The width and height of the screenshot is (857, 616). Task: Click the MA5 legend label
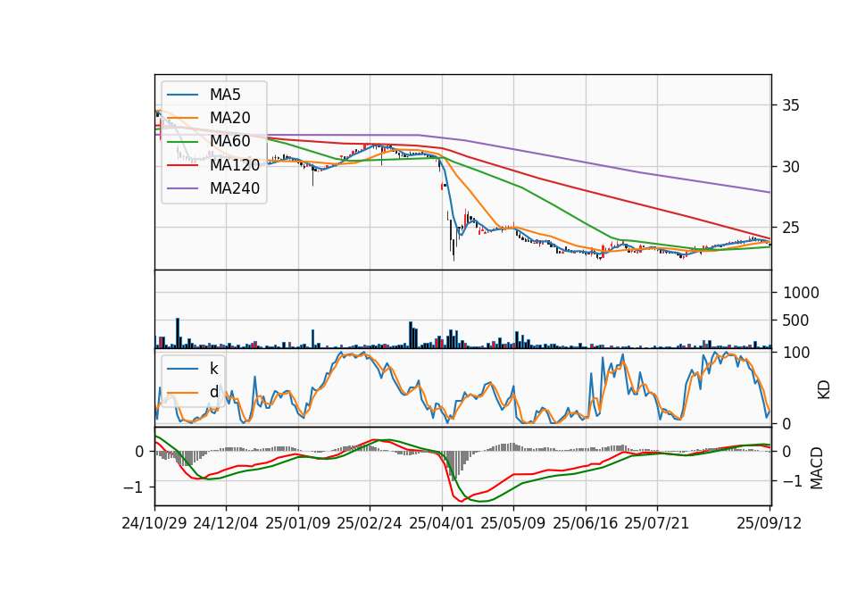tap(225, 95)
